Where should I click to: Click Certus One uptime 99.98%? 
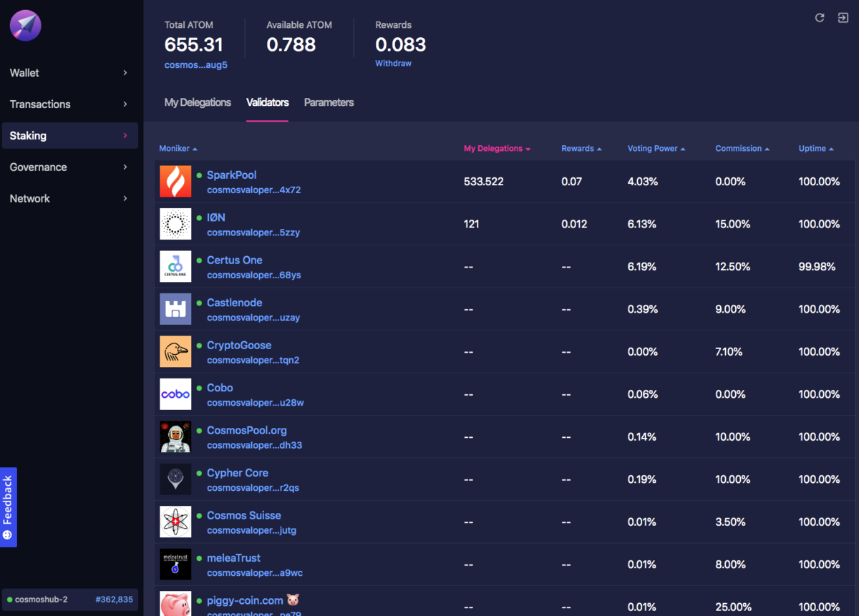coord(817,267)
